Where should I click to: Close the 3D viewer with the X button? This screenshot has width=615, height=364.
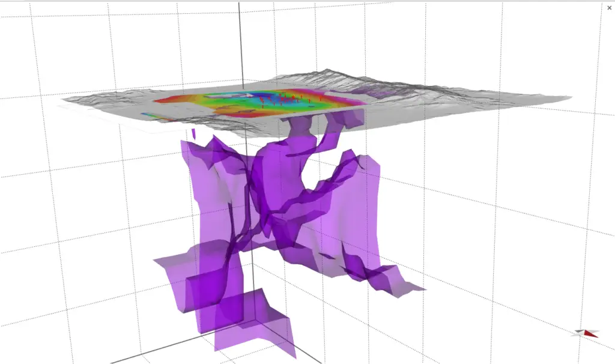tap(609, 8)
